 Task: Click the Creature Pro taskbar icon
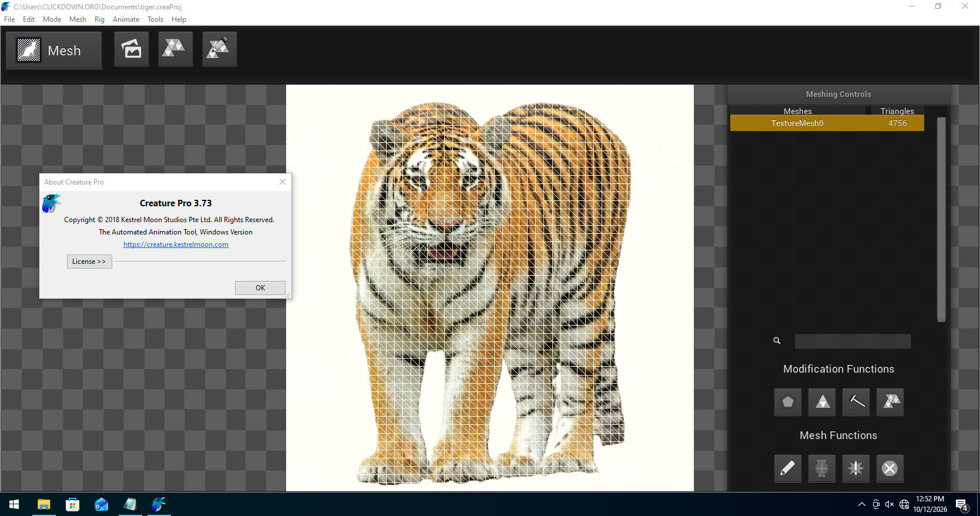click(159, 504)
